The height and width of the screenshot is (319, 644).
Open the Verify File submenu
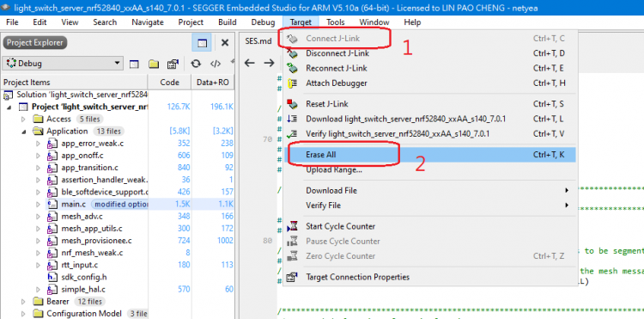[430, 206]
